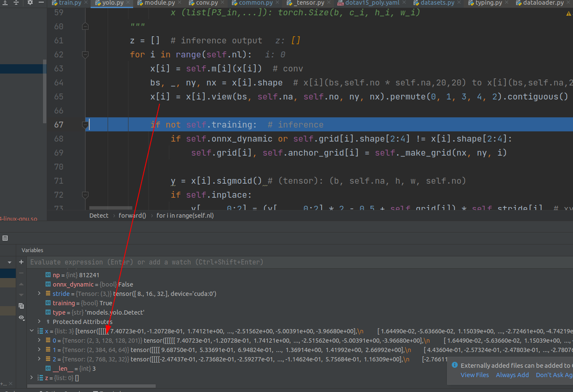Expand tensor 2 of x list
This screenshot has width=573, height=392.
tap(39, 359)
